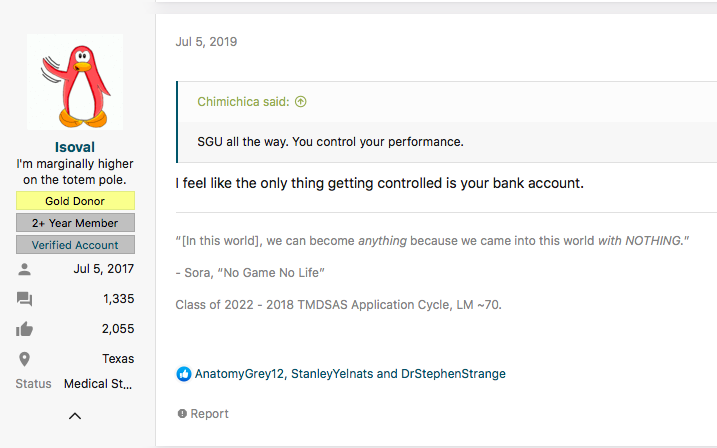
Task: Click the Gold Donor badge
Action: coord(75,201)
